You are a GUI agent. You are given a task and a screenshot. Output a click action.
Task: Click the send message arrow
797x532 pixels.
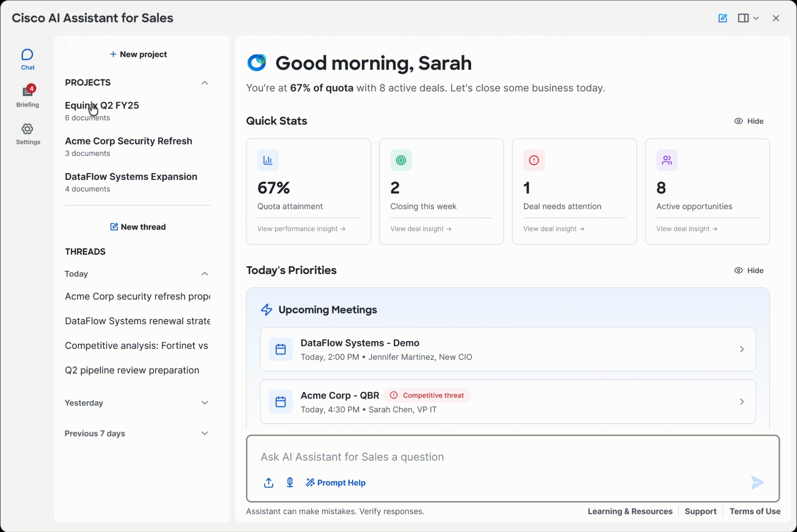(x=757, y=482)
